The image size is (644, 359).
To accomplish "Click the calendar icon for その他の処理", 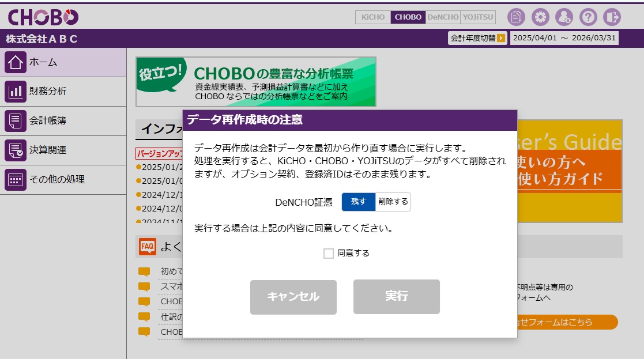I will point(16,180).
